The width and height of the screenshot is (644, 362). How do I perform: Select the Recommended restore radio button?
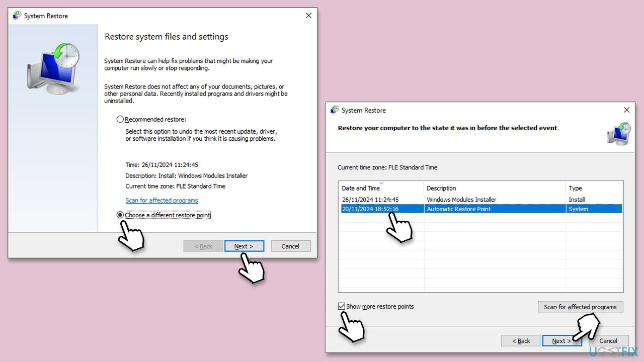click(120, 119)
